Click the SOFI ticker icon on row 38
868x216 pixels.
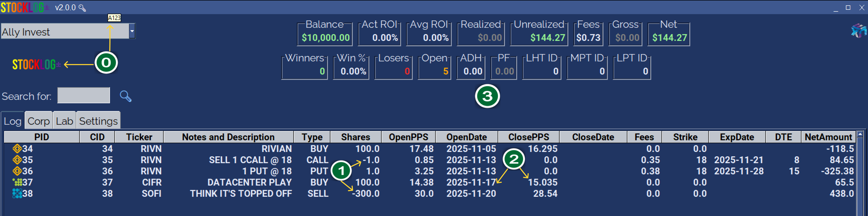[17, 193]
